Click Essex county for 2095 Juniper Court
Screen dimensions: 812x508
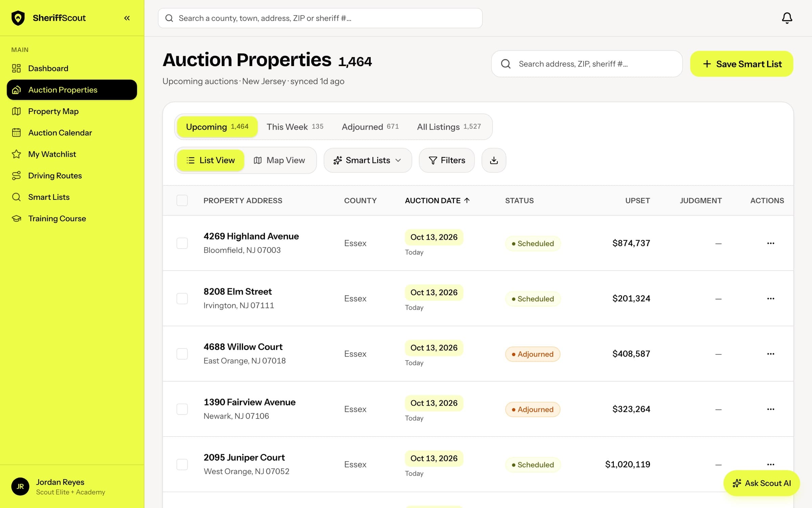point(355,464)
